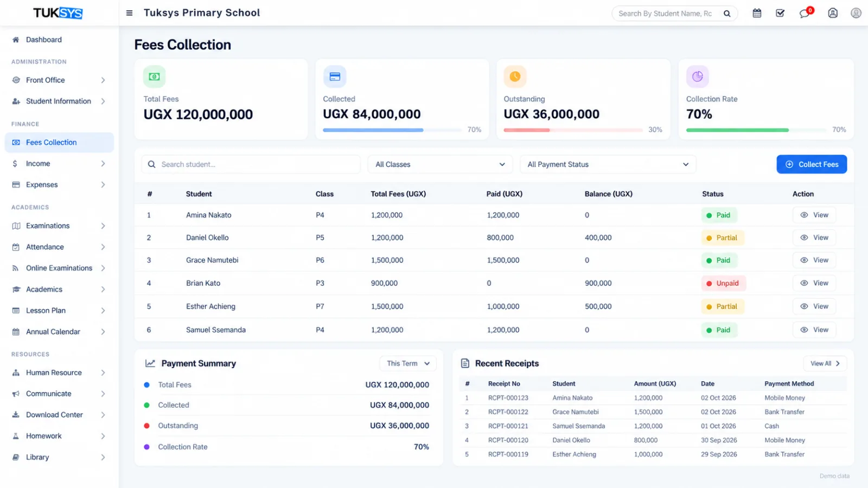
Task: Expand Examinations sidebar menu
Action: tap(60, 226)
